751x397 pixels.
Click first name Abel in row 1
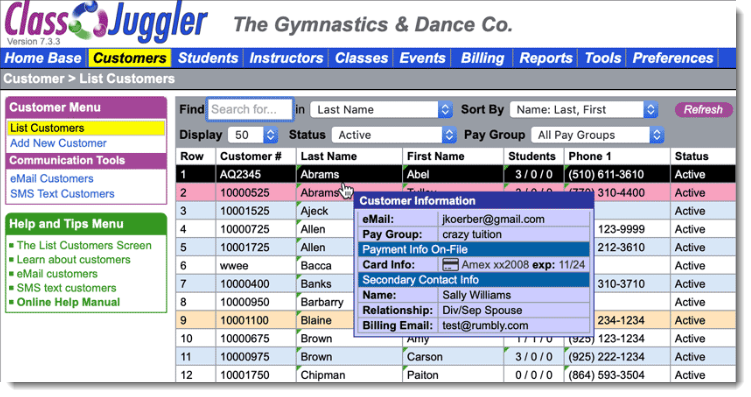[418, 174]
